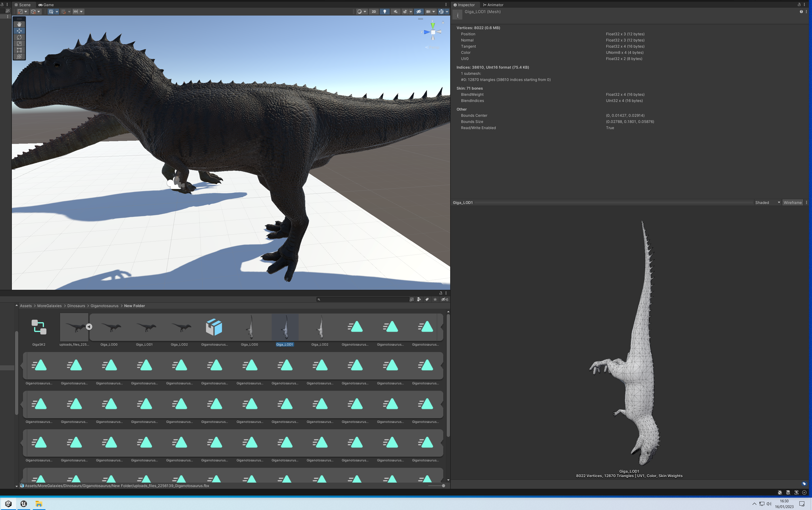This screenshot has height=510, width=812.
Task: Open the Gizmos dropdown arrow
Action: (447, 11)
